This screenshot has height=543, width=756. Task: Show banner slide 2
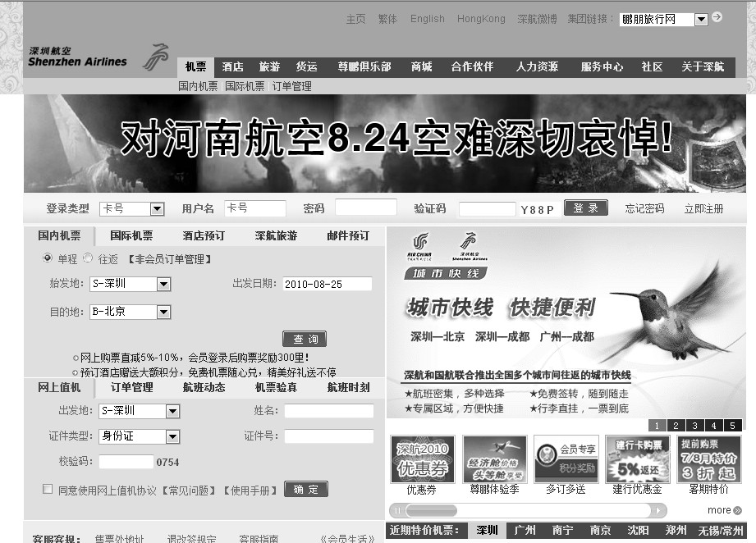tap(676, 426)
